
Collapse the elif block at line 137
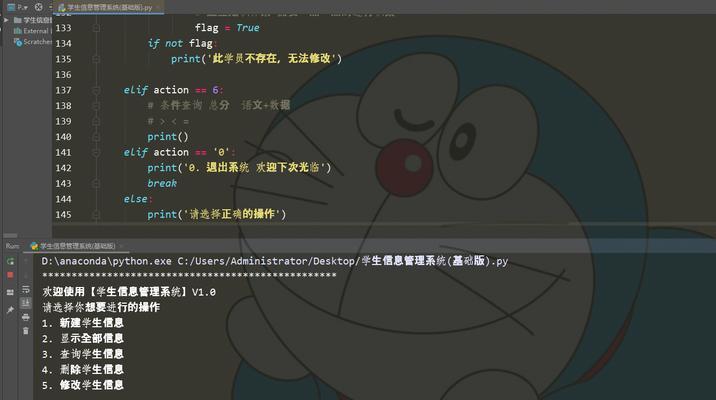(x=96, y=90)
